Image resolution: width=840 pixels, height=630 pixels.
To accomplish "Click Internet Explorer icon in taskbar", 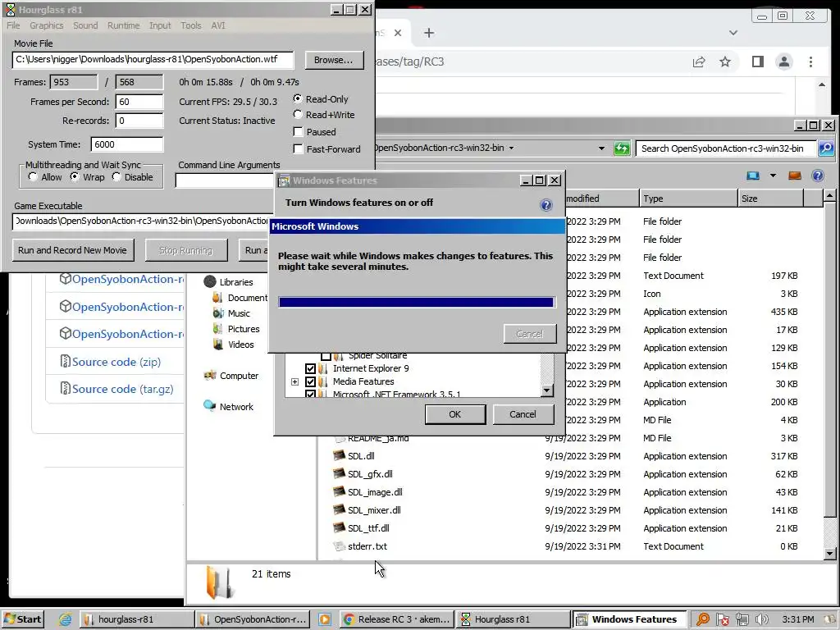I will 65,619.
